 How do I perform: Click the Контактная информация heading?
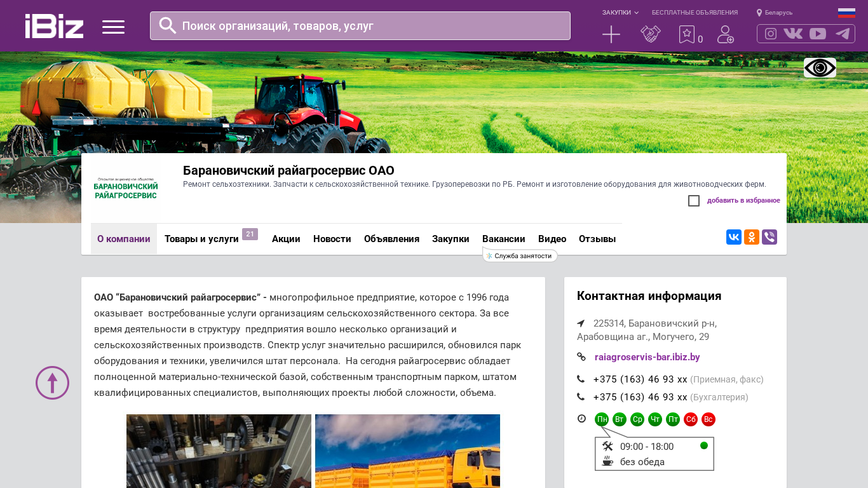tap(649, 296)
